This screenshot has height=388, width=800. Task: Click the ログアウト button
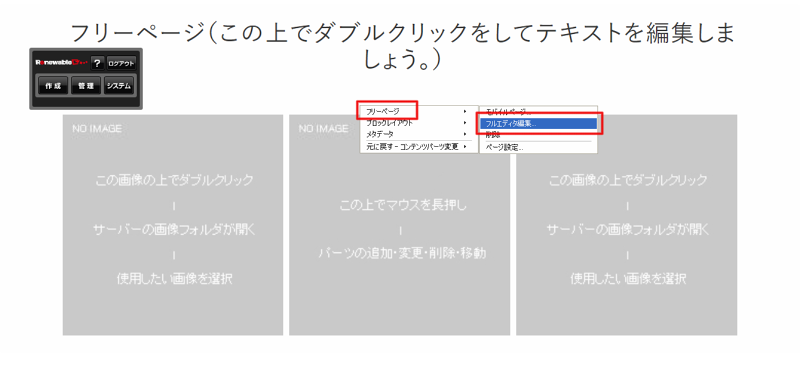coord(121,63)
